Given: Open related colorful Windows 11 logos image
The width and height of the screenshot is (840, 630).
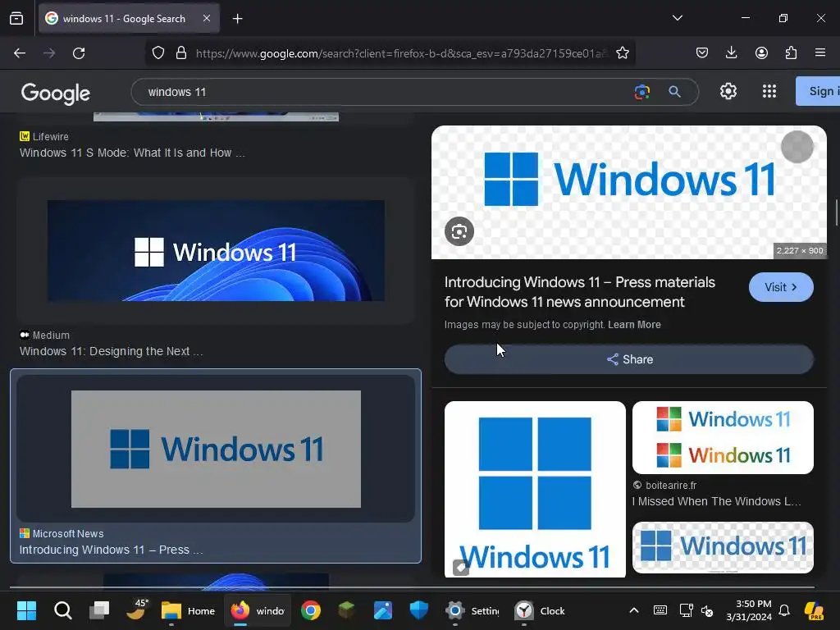Looking at the screenshot, I should coord(723,437).
